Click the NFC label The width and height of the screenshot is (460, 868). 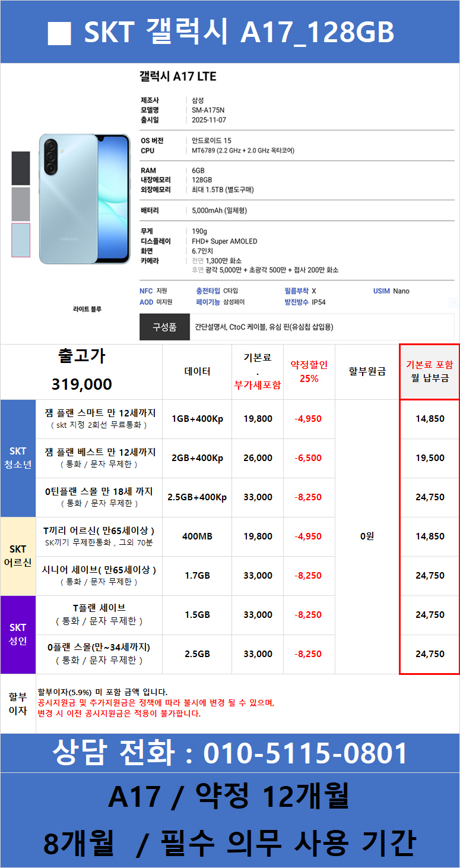(146, 291)
